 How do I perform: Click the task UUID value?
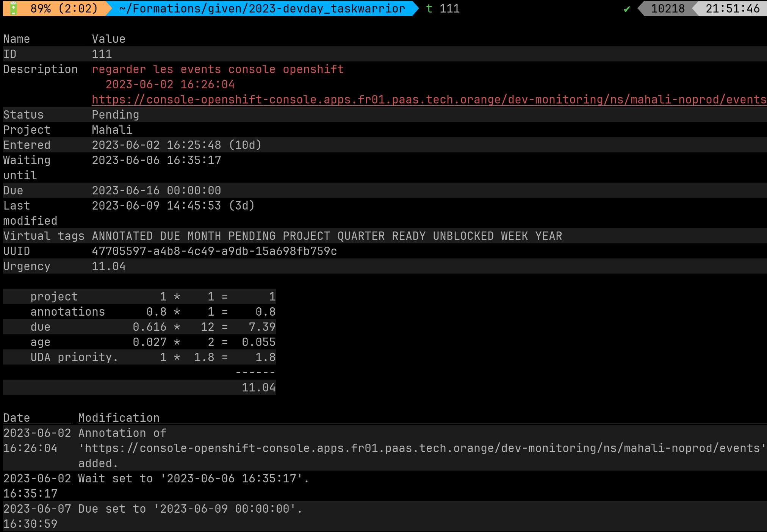(214, 251)
